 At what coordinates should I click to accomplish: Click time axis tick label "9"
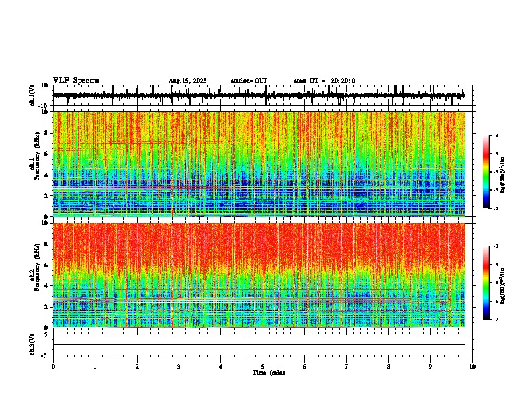[x=430, y=367]
